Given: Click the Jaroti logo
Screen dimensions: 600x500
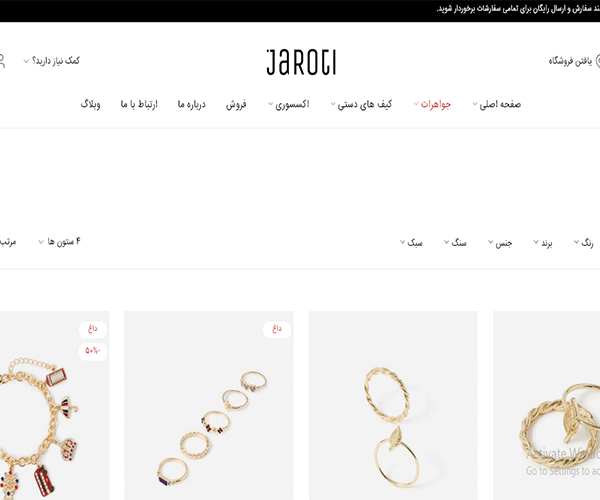Looking at the screenshot, I should pyautogui.click(x=302, y=62).
